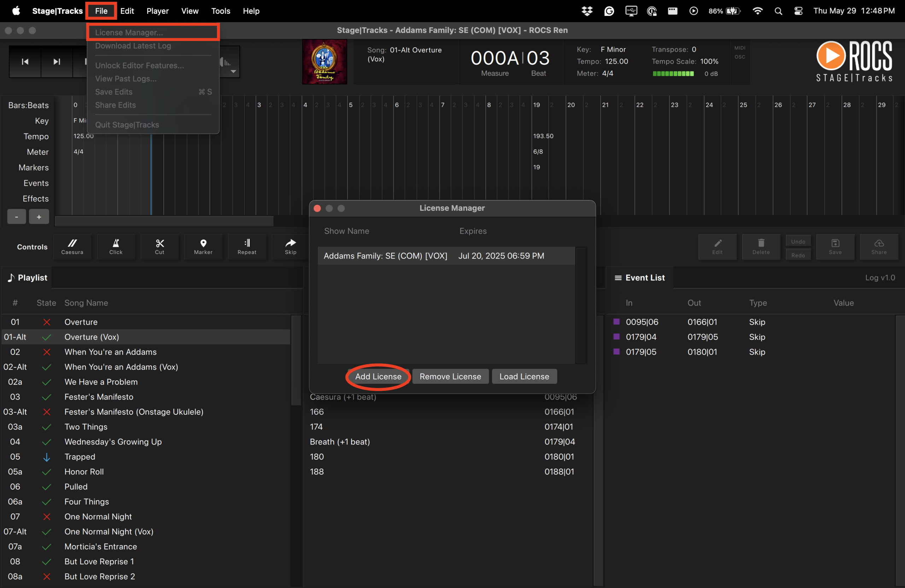The width and height of the screenshot is (905, 588).
Task: Click Overture red X state icon
Action: click(46, 322)
